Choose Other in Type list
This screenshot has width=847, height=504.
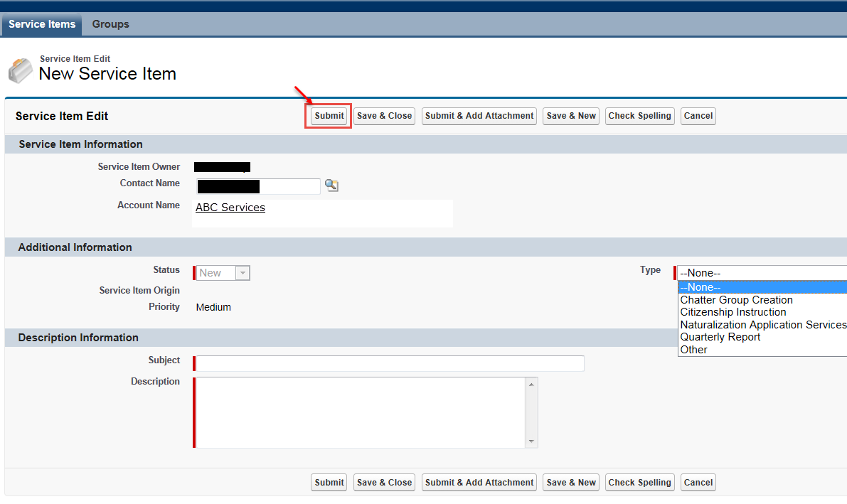click(x=762, y=350)
